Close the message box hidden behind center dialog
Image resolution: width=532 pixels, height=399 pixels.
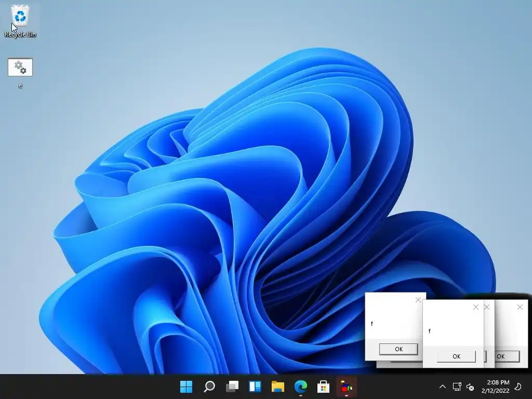(x=487, y=307)
